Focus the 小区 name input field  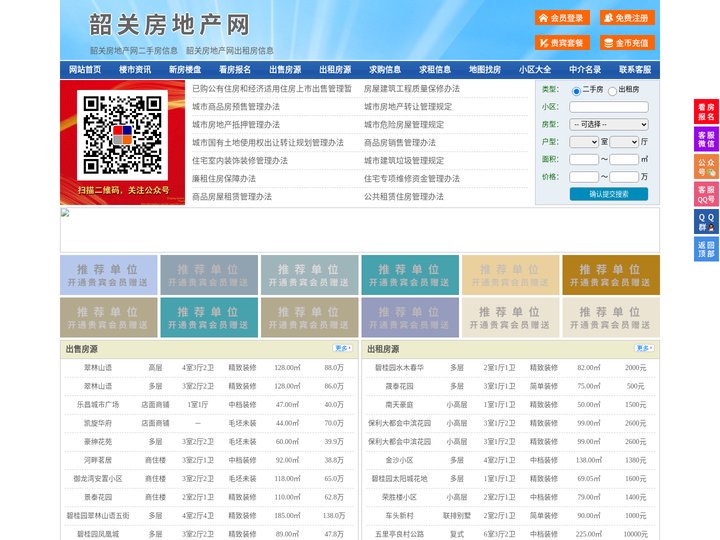(x=609, y=107)
